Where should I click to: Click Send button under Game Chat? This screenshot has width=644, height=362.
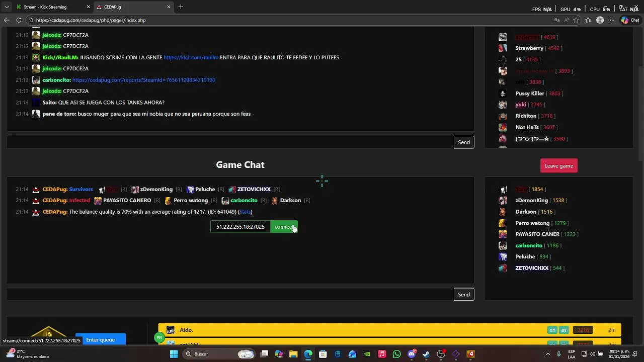pyautogui.click(x=464, y=295)
